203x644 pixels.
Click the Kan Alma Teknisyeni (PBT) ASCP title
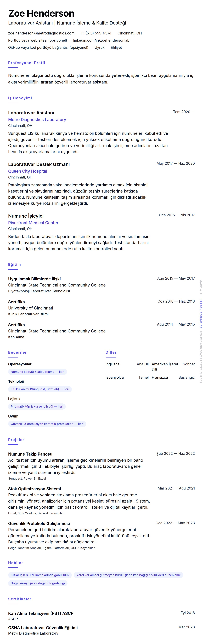click(x=41, y=613)
